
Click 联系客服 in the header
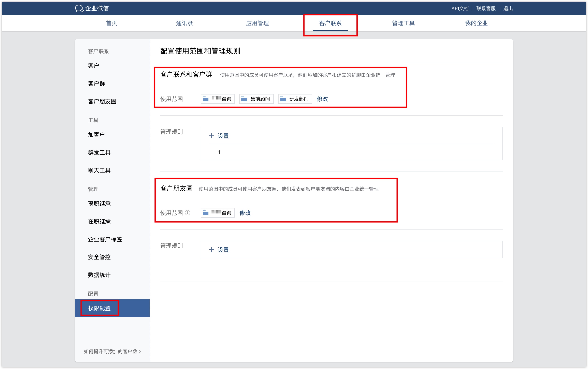pyautogui.click(x=486, y=9)
